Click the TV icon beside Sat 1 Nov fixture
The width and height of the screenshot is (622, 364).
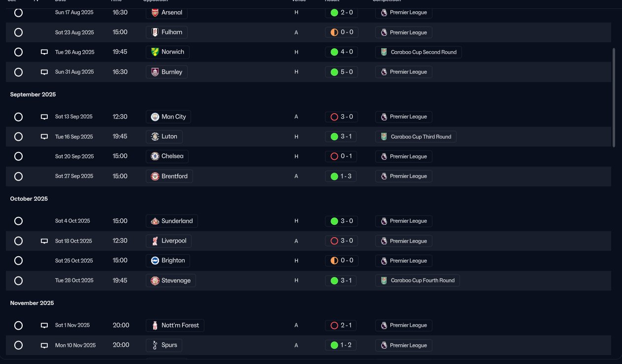click(44, 326)
